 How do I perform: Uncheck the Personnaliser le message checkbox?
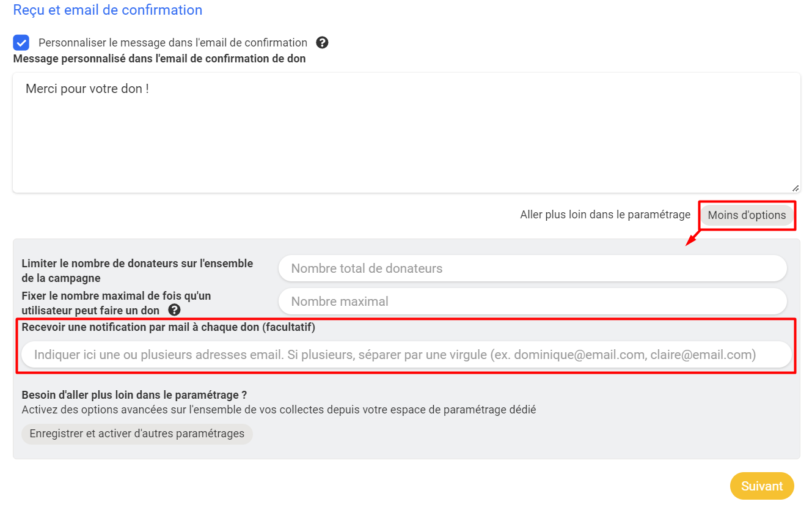[21, 43]
